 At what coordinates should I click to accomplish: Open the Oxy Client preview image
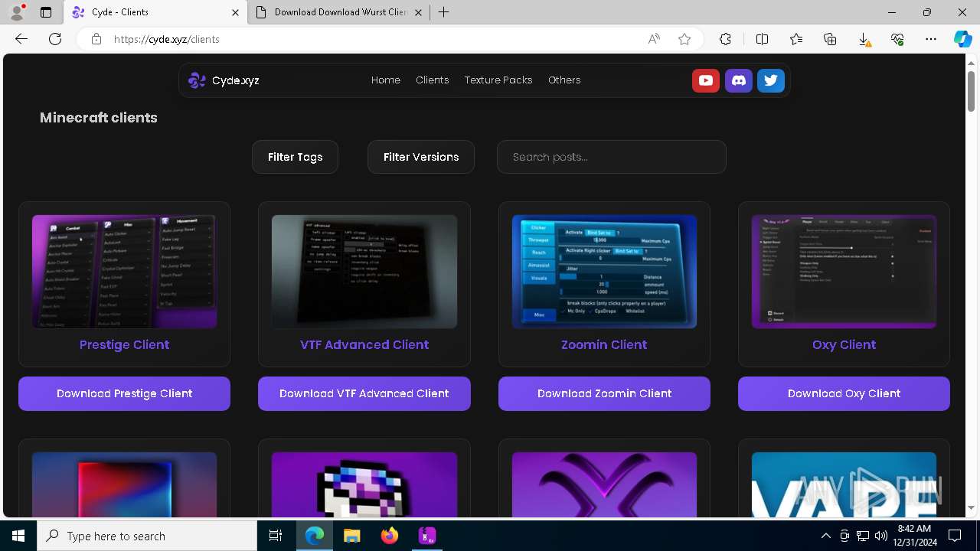pyautogui.click(x=844, y=272)
